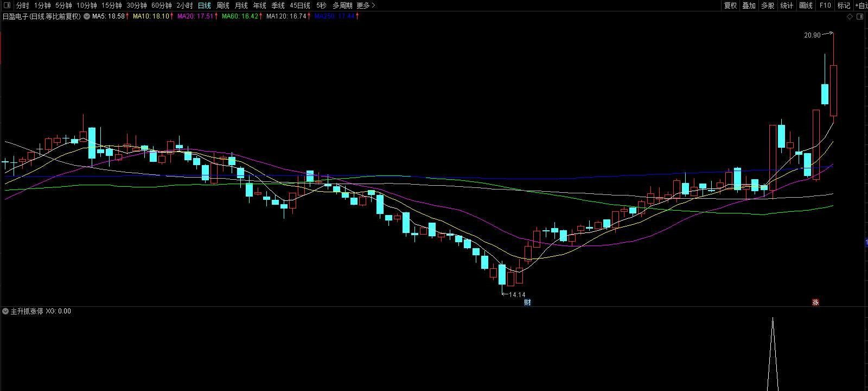This screenshot has height=391, width=868.
Task: Click the 20.90 high price candlestick label
Action: coord(812,35)
